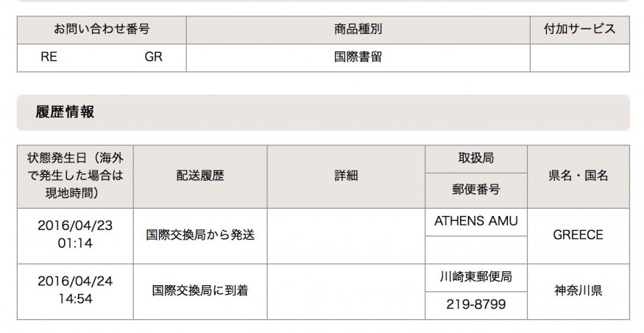Click the 神奈川県 prefecture cell
This screenshot has width=644, height=333.
tap(578, 290)
